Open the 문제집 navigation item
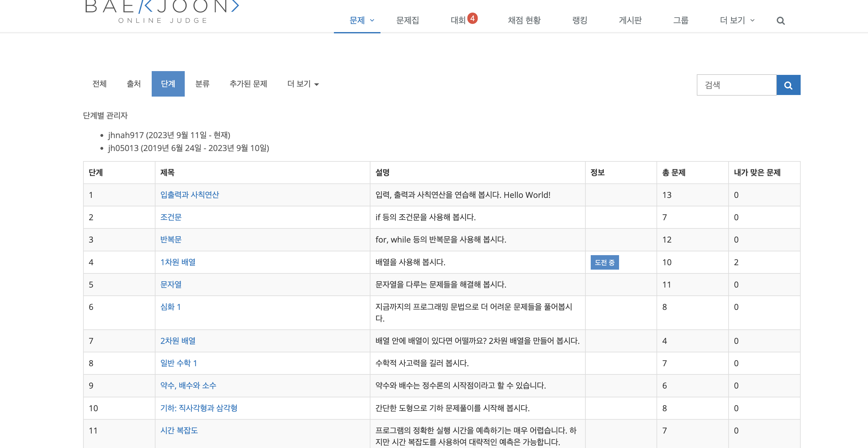 (407, 20)
